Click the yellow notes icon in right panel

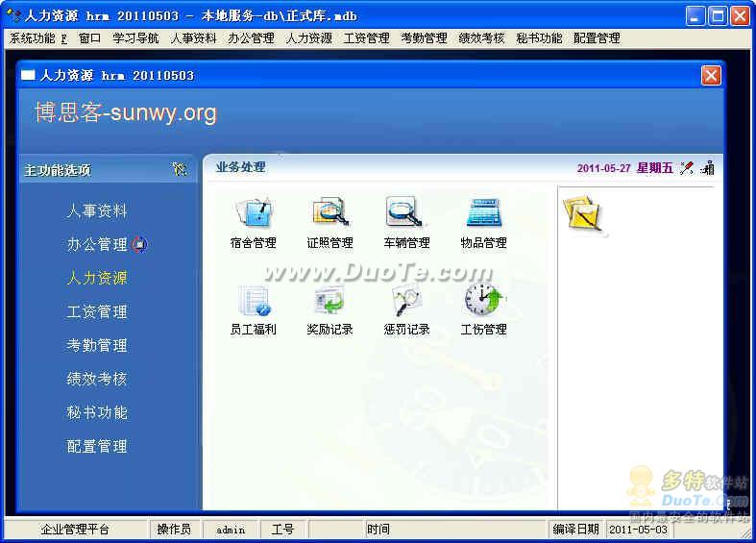coord(583,214)
